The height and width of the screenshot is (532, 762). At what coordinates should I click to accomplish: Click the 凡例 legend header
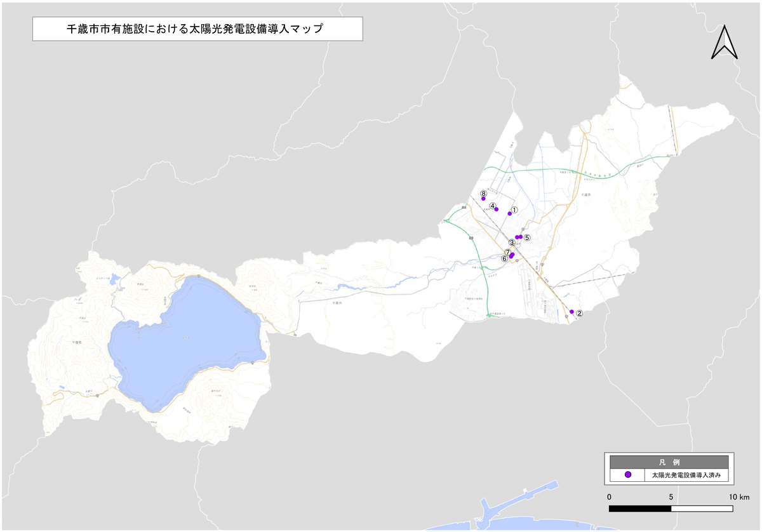coord(669,462)
